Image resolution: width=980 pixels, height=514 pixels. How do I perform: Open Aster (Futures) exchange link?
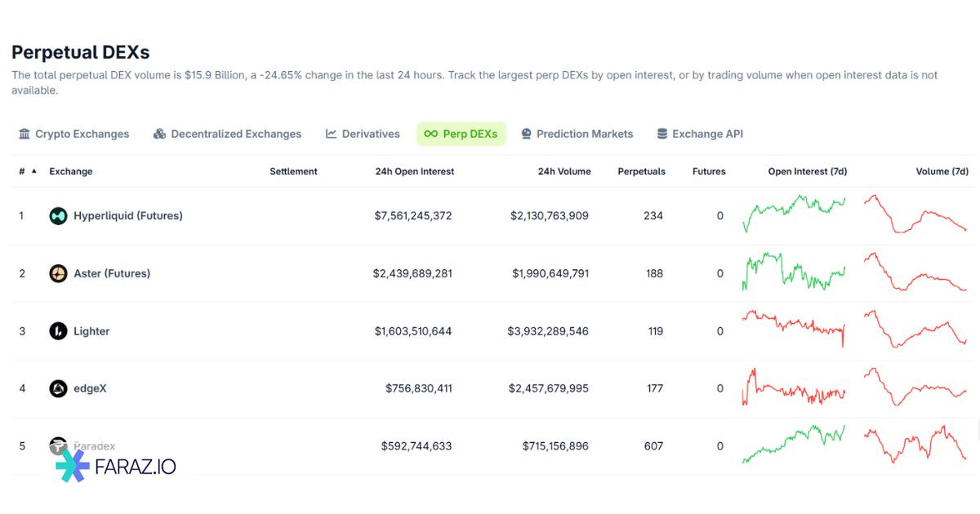pos(112,274)
